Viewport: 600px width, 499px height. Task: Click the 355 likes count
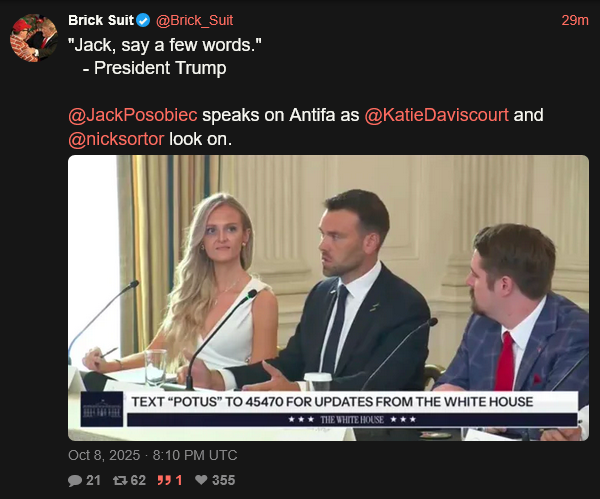(x=223, y=480)
